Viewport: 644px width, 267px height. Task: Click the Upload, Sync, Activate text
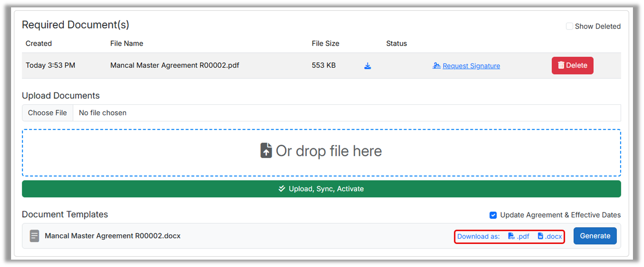pos(326,189)
